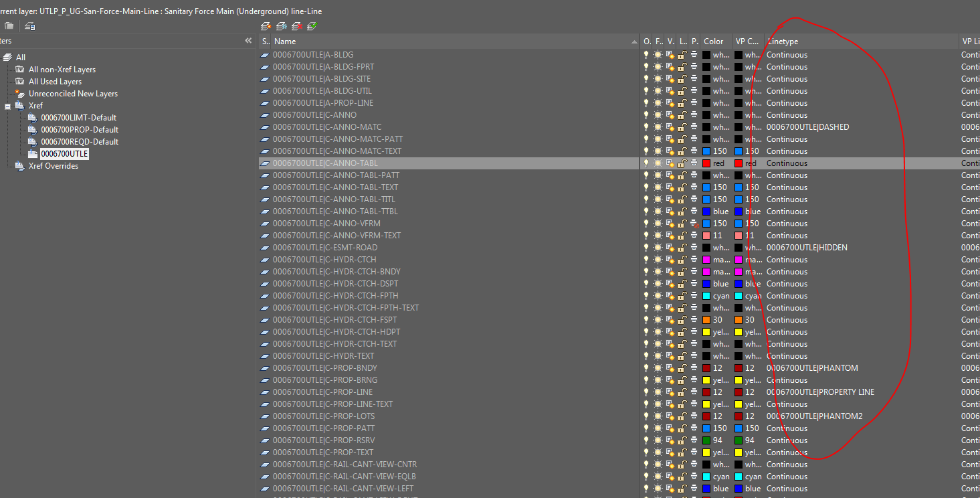The image size is (980, 498).
Task: Sort by the Status column header
Action: [266, 41]
